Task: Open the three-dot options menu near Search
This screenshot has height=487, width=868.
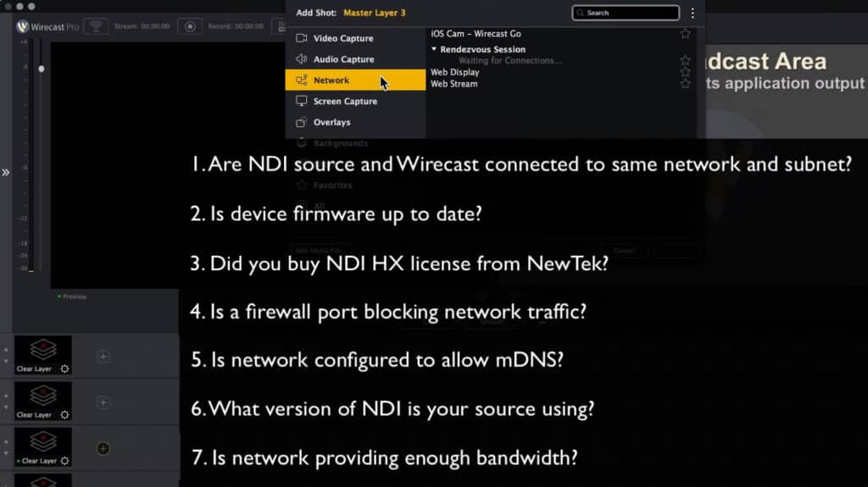Action: tap(693, 13)
